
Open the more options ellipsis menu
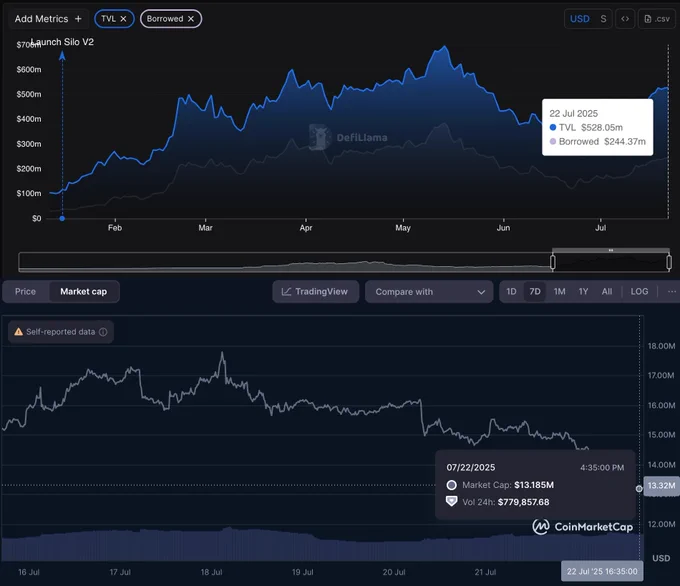click(672, 291)
